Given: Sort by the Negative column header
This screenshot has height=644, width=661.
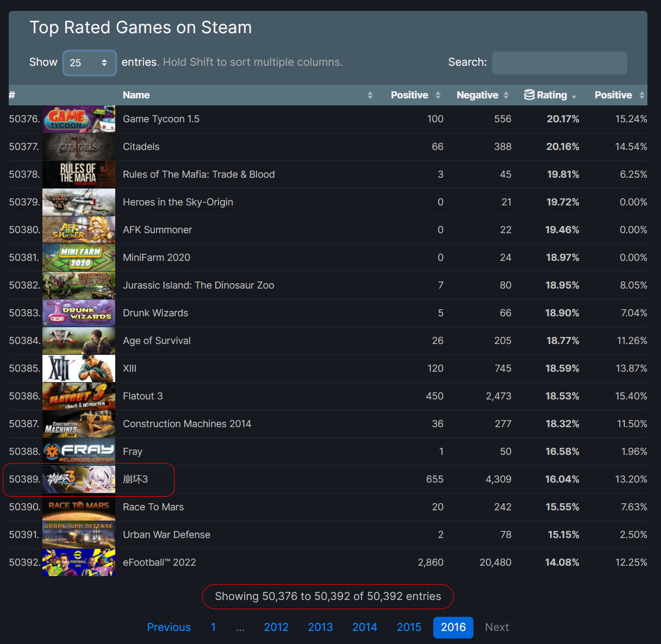Looking at the screenshot, I should [482, 95].
